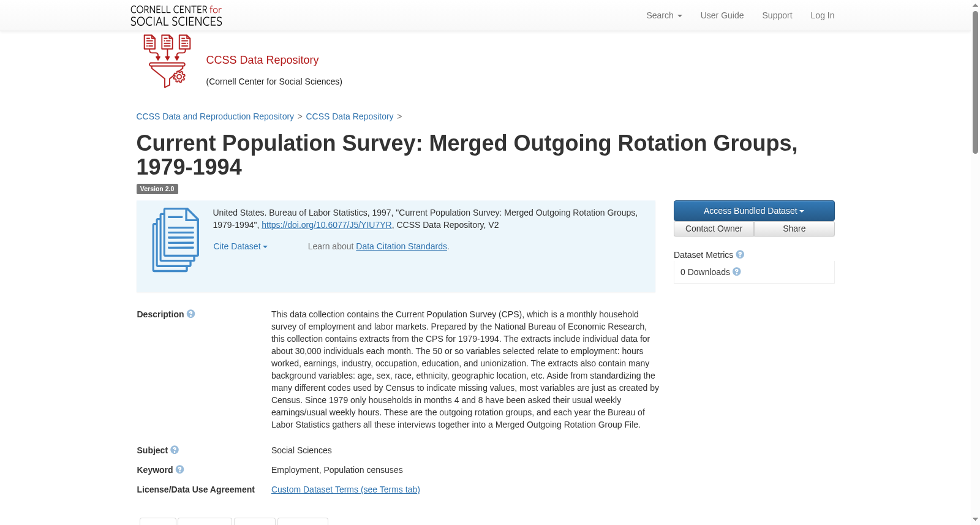
Task: Open the Search dropdown in navbar
Action: [664, 15]
